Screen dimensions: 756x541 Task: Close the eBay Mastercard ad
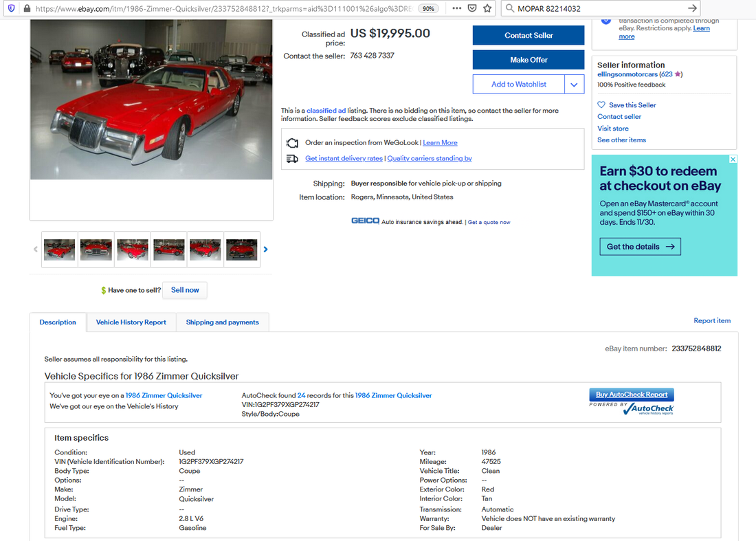[x=733, y=159]
